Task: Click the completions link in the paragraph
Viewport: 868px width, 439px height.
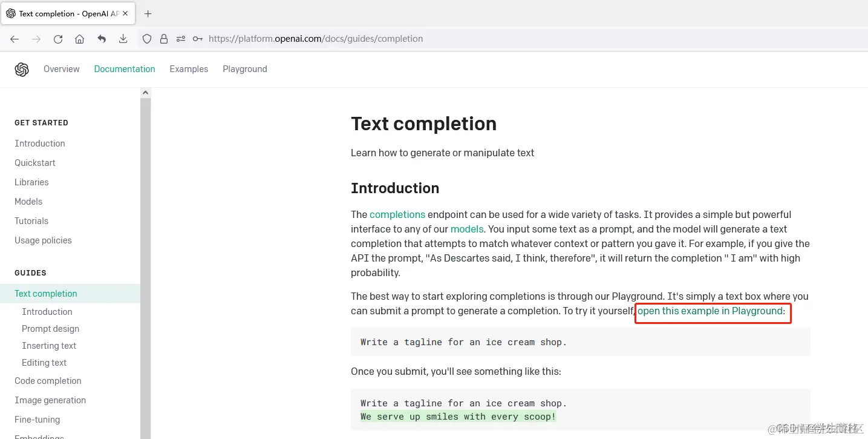Action: 397,214
